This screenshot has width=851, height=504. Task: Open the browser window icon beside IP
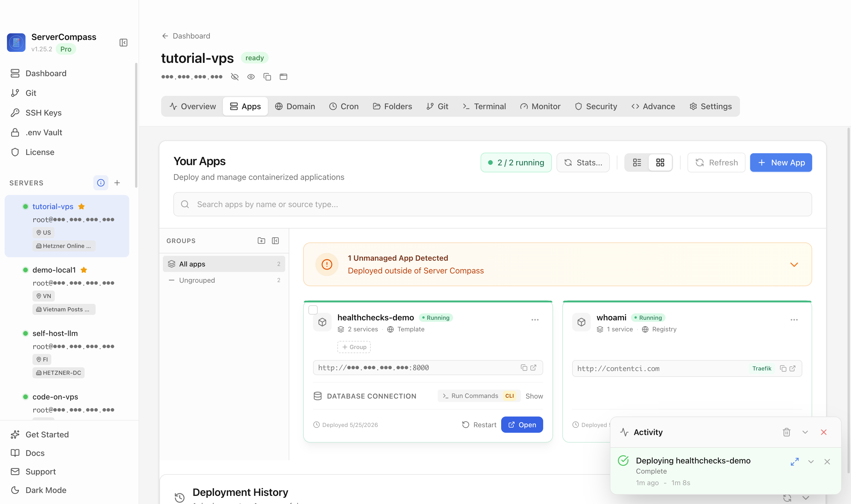pos(283,77)
